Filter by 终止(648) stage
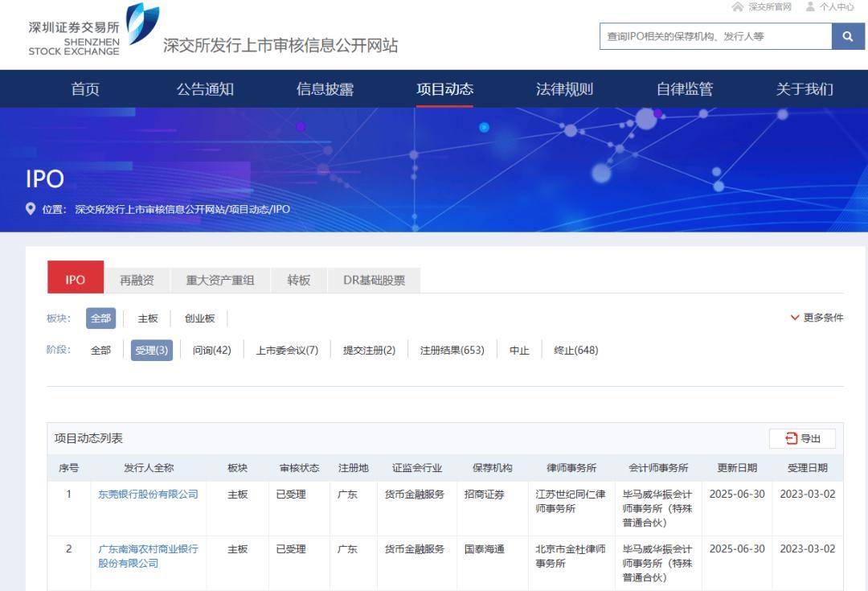The image size is (868, 591). 575,351
